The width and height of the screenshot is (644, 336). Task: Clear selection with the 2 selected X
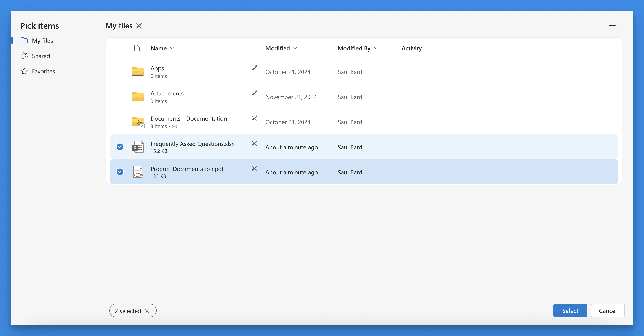pos(147,310)
